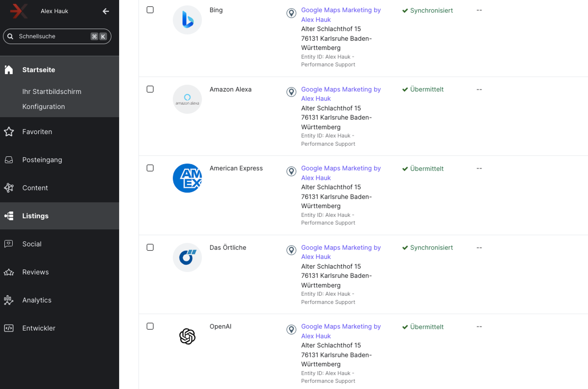Click the Das Örtliche logo
This screenshot has height=389, width=588.
(187, 257)
